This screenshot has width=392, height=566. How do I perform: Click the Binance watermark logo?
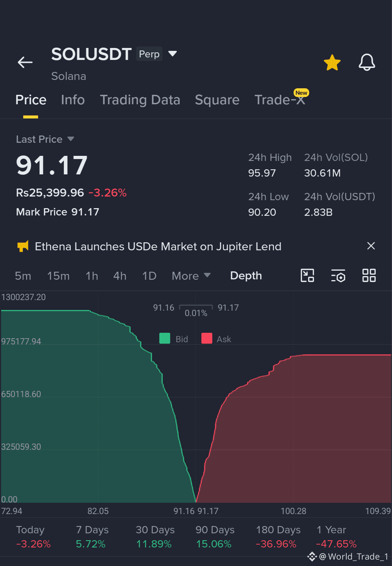312,557
